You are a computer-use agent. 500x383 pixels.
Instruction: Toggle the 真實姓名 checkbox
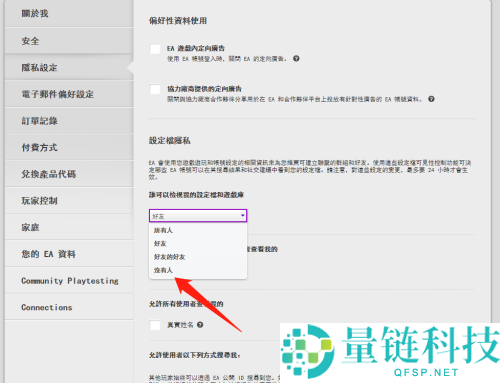155,325
